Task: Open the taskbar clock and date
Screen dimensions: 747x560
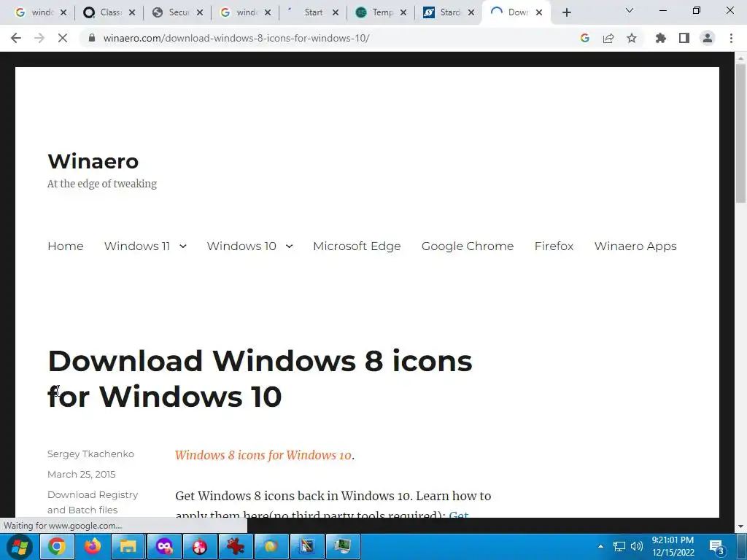Action: point(673,546)
